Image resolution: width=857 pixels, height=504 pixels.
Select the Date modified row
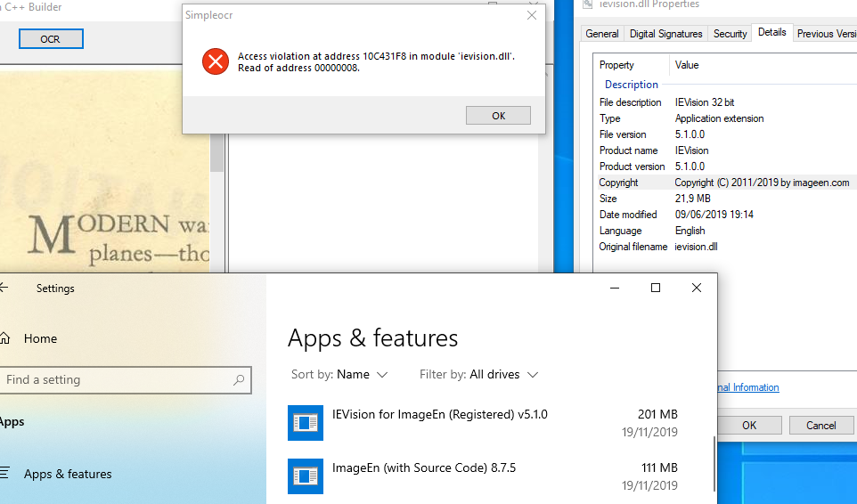coord(727,214)
